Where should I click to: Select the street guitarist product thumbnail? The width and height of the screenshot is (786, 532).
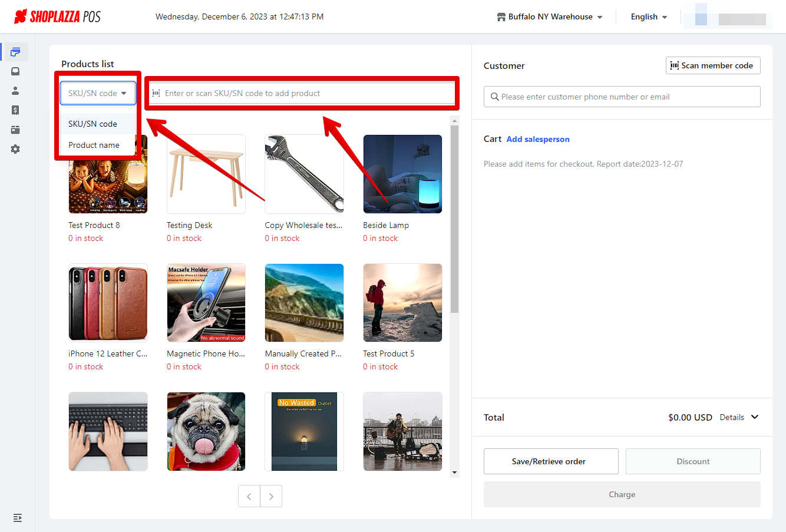(x=402, y=431)
